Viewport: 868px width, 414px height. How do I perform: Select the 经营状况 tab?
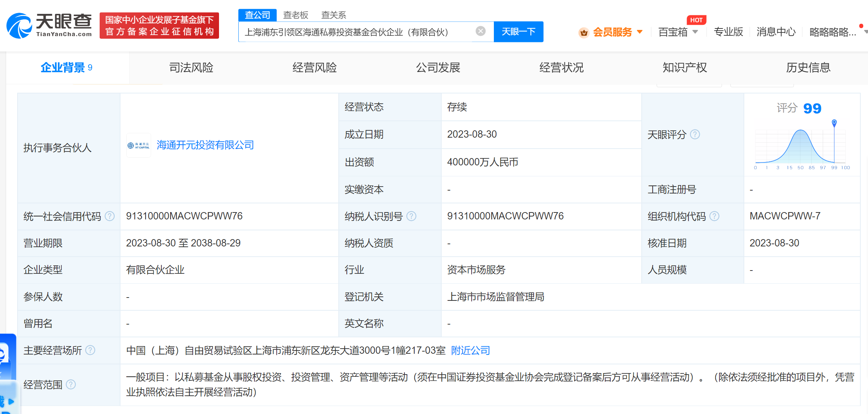click(561, 68)
